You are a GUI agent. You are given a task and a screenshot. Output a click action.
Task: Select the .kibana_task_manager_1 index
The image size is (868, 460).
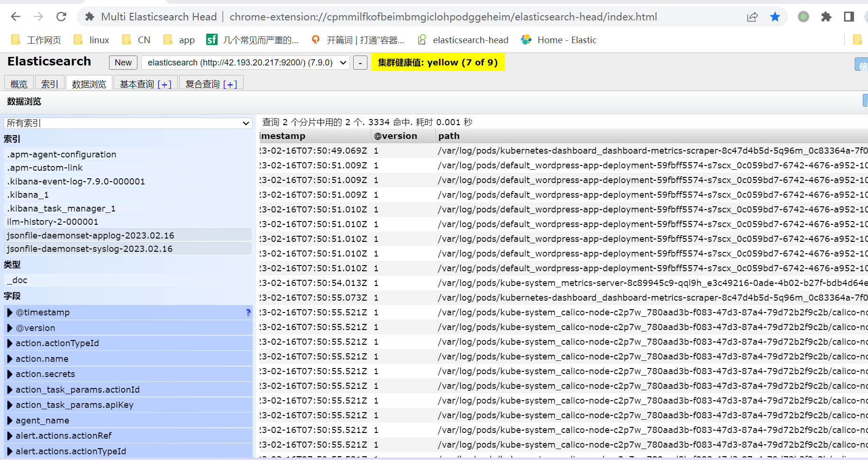128,208
